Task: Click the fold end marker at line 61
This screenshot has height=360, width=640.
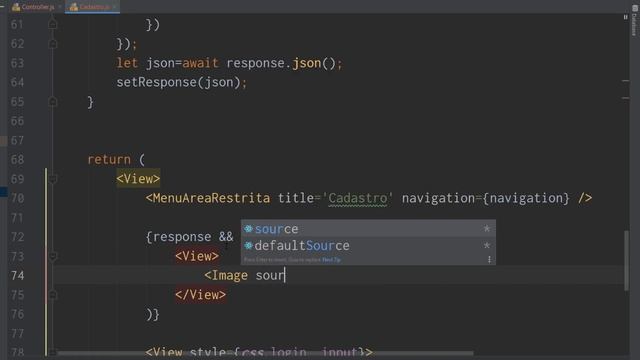Action: (x=53, y=24)
